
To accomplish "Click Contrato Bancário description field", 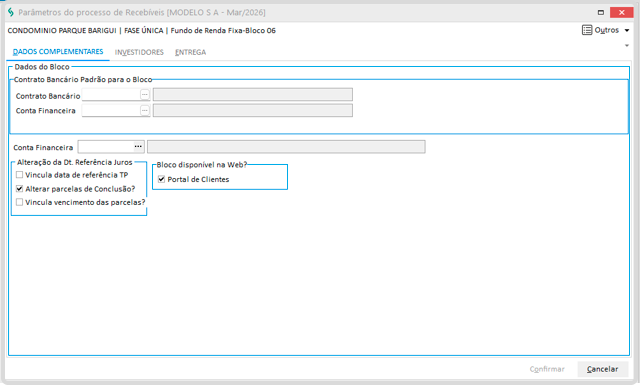I will click(x=253, y=95).
